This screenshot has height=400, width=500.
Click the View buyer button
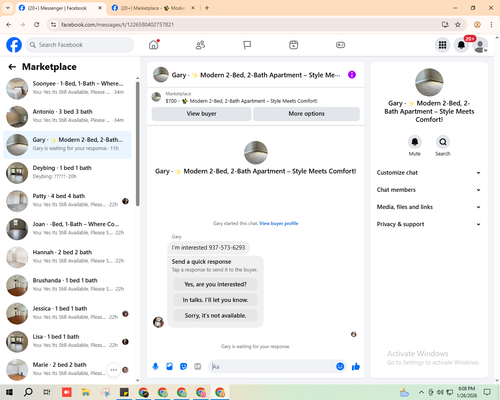[201, 114]
